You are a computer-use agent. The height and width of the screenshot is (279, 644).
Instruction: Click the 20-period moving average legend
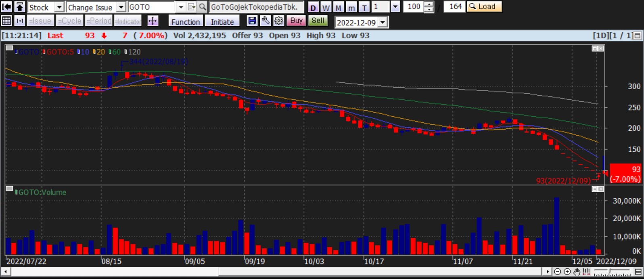[99, 52]
